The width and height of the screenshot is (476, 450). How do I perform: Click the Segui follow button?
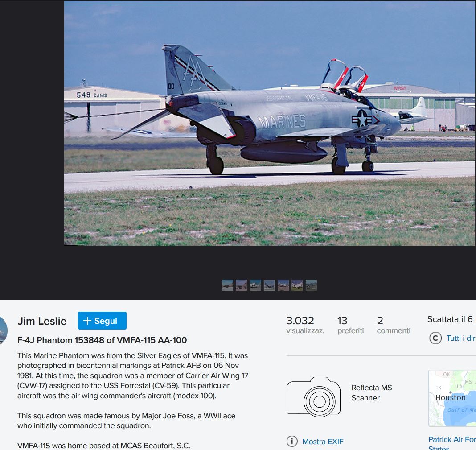click(x=102, y=321)
